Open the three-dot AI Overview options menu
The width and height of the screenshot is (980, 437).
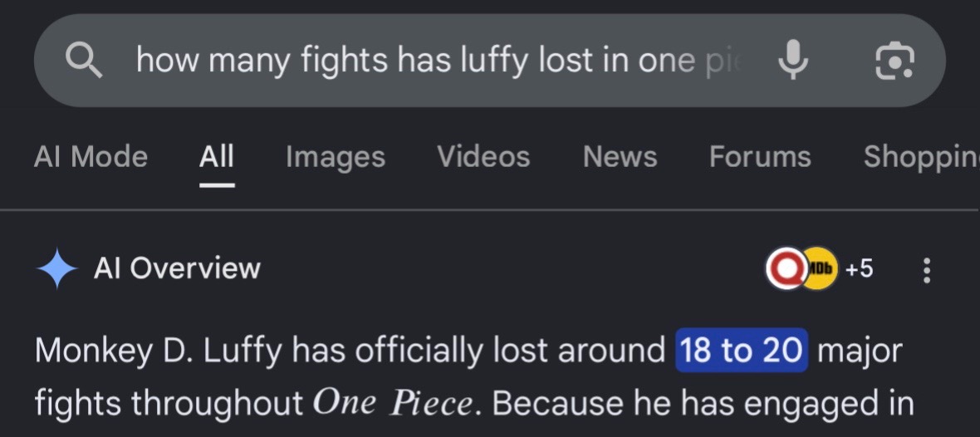(x=927, y=270)
